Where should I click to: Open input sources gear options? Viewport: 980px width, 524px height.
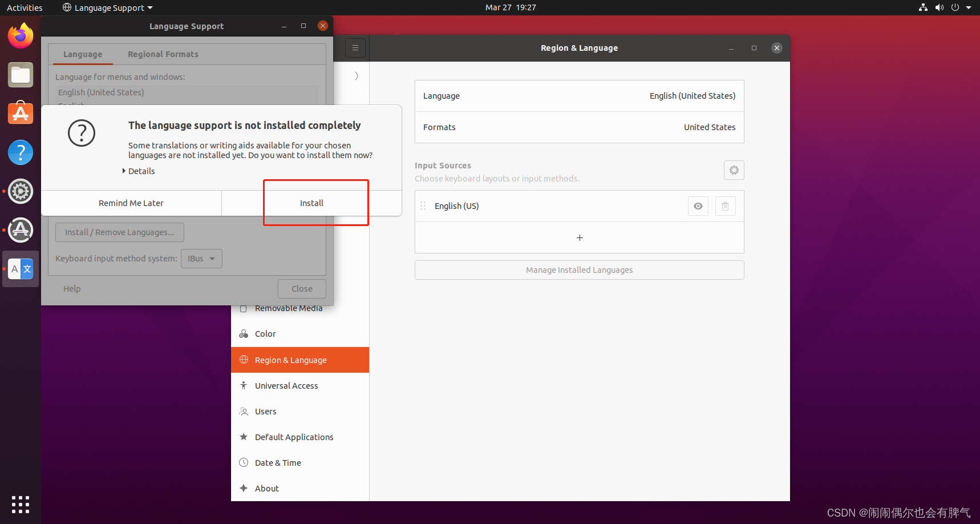[x=734, y=170]
